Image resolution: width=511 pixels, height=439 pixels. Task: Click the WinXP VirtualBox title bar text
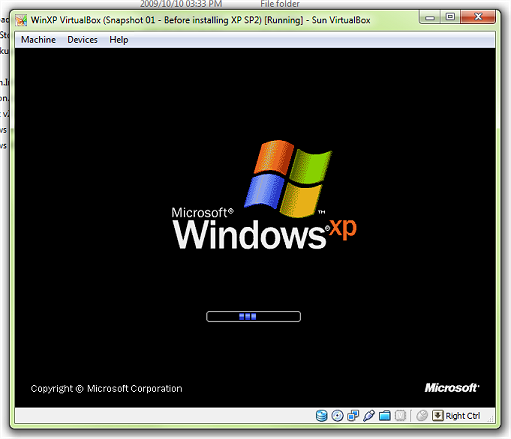200,20
